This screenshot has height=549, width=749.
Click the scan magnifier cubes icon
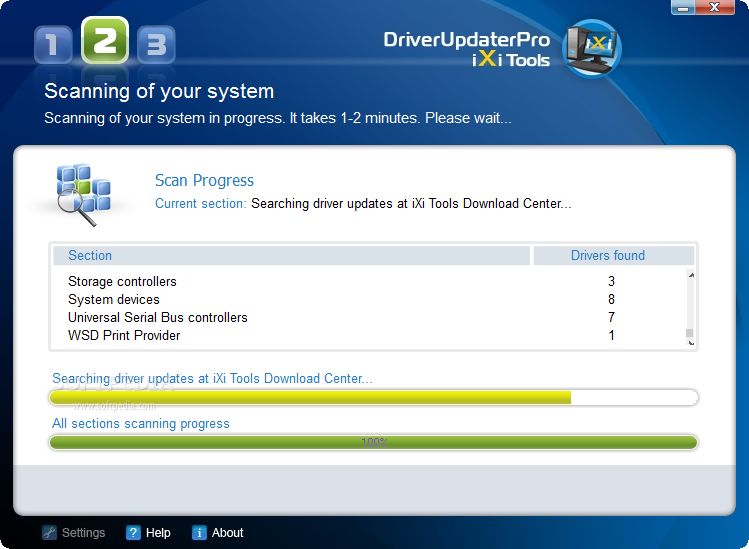(x=83, y=194)
